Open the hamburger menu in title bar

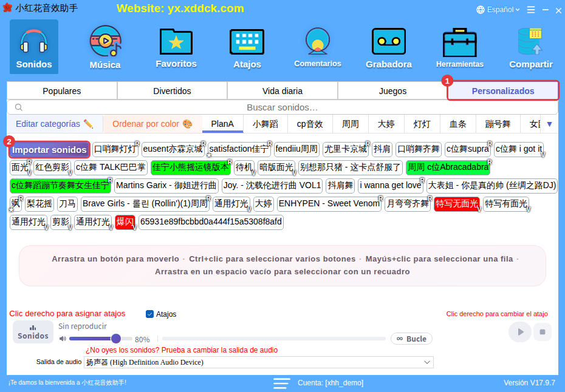pos(531,10)
